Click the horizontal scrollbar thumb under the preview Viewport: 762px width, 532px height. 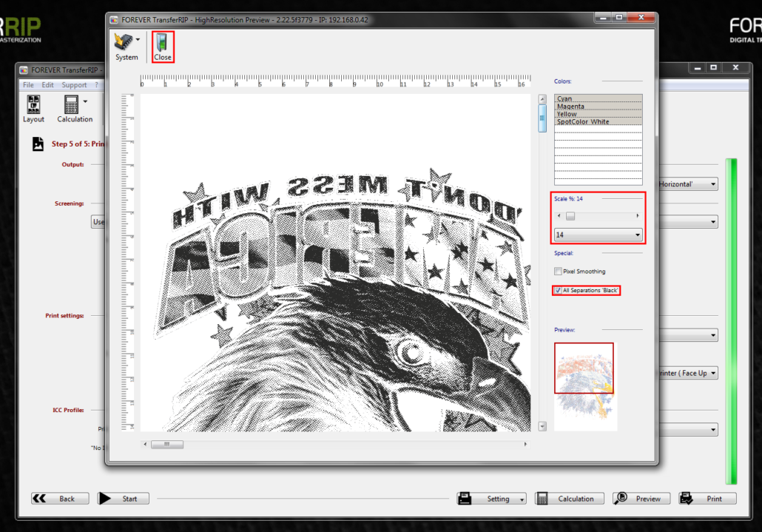[167, 444]
